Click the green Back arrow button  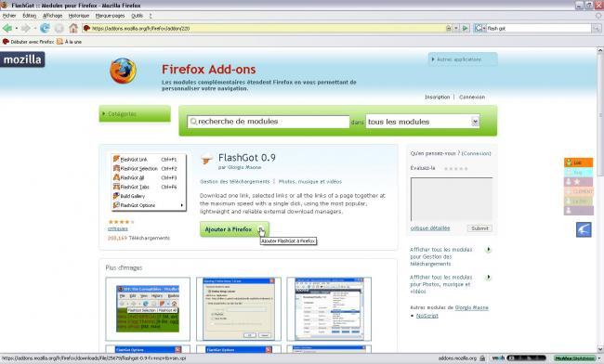coord(7,28)
